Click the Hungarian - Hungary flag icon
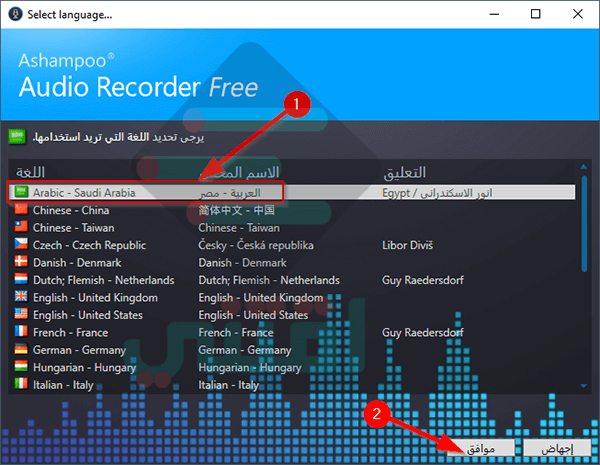Screen dimensions: 600x465 click(x=21, y=367)
